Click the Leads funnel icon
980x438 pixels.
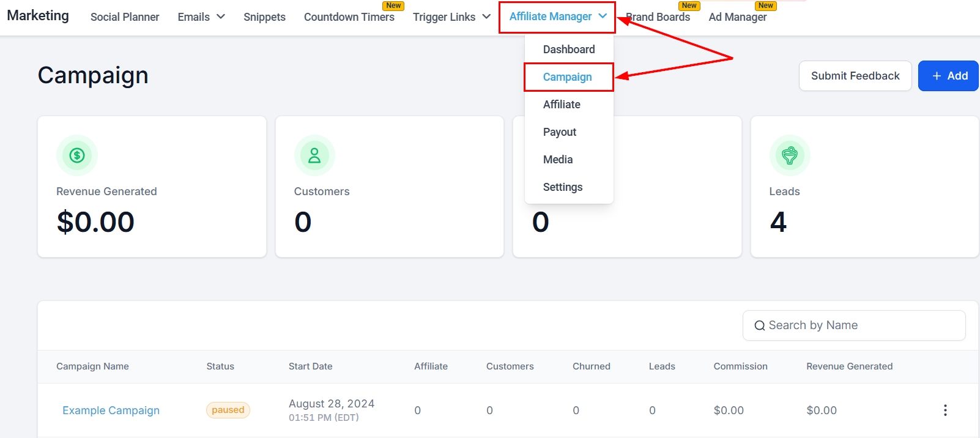[790, 155]
